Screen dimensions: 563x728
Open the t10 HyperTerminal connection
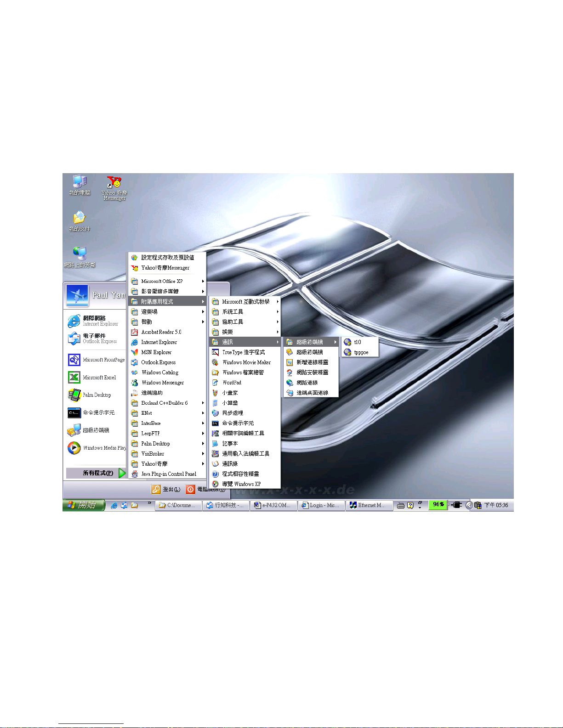[360, 342]
